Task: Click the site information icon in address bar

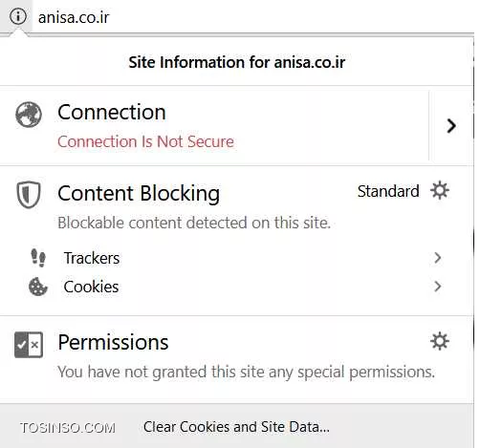Action: coord(18,16)
